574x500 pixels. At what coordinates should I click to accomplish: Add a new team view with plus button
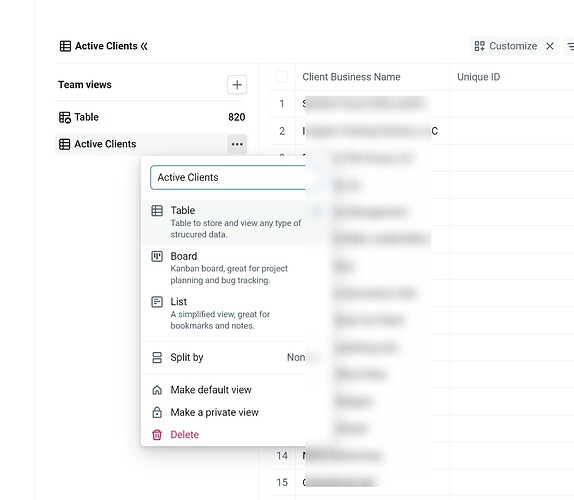[237, 85]
